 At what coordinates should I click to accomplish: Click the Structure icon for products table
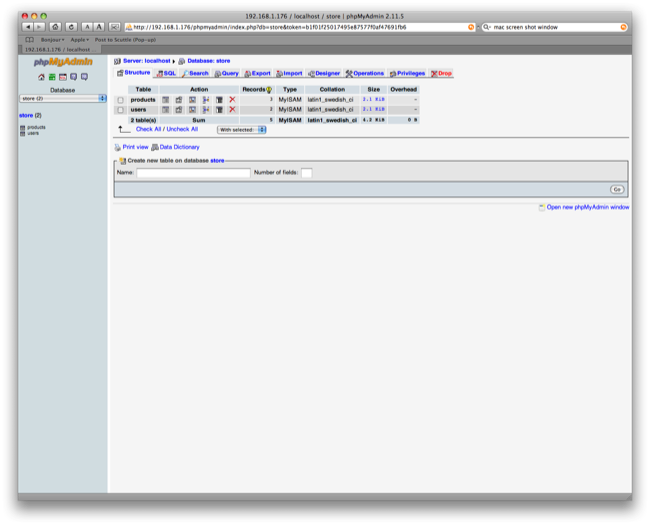[x=179, y=100]
